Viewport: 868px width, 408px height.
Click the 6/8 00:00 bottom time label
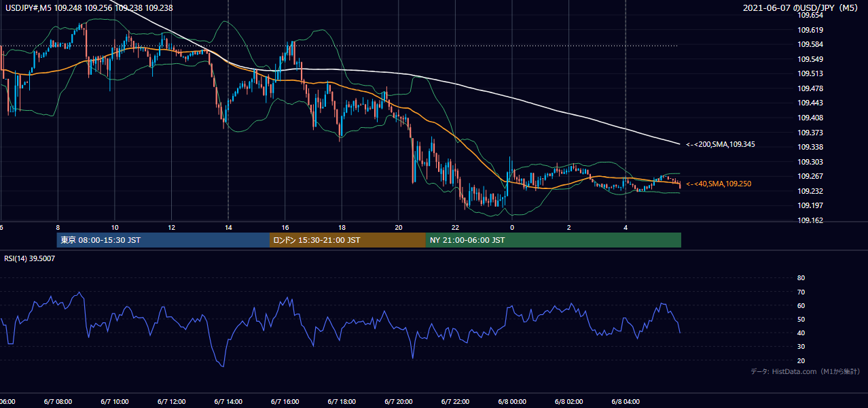tap(512, 402)
